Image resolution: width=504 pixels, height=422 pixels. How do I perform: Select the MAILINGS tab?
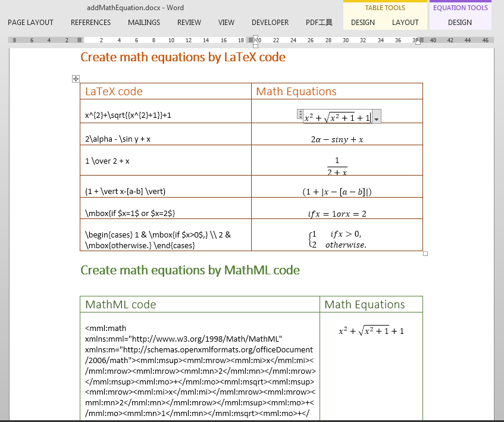click(143, 23)
